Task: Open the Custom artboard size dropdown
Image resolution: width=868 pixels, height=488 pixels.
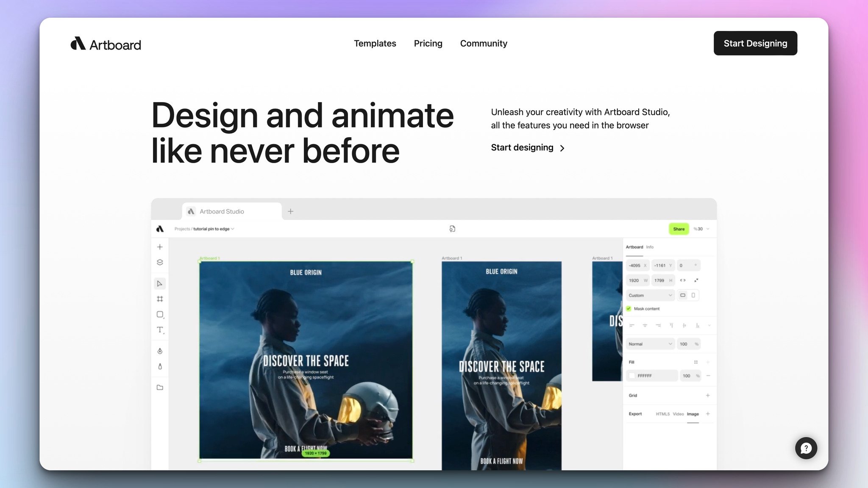Action: tap(650, 295)
